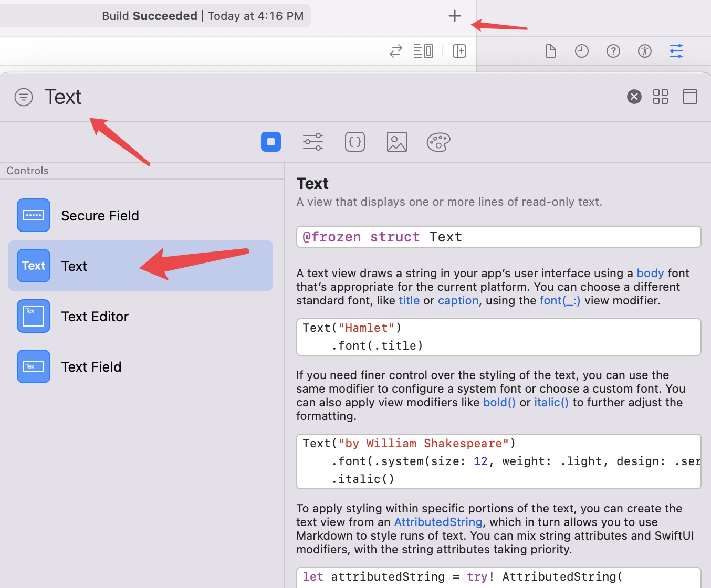Open the File inspector
This screenshot has width=711, height=588.
click(x=551, y=51)
